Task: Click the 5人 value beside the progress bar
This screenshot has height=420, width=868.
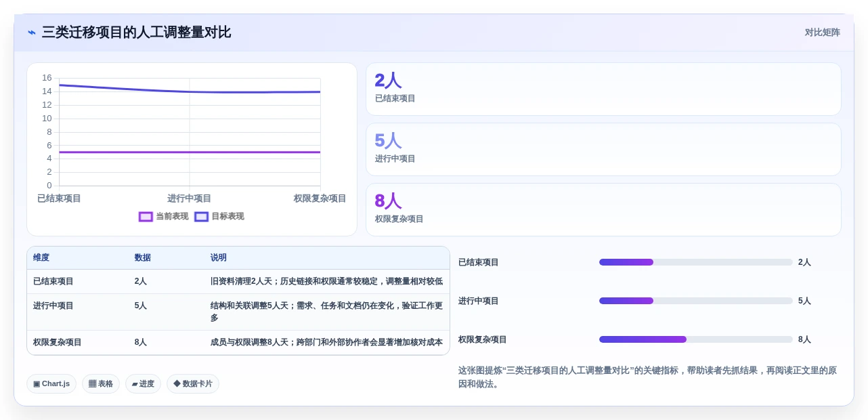Action: click(x=804, y=301)
